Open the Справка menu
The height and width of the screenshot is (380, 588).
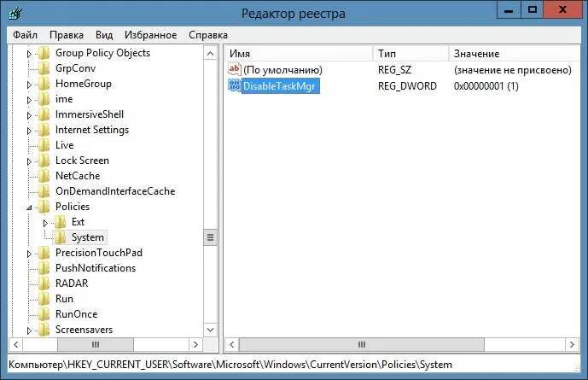point(208,35)
